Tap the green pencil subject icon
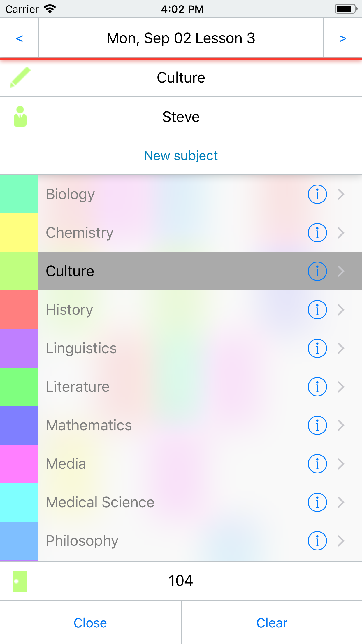362x644 pixels. point(20,77)
